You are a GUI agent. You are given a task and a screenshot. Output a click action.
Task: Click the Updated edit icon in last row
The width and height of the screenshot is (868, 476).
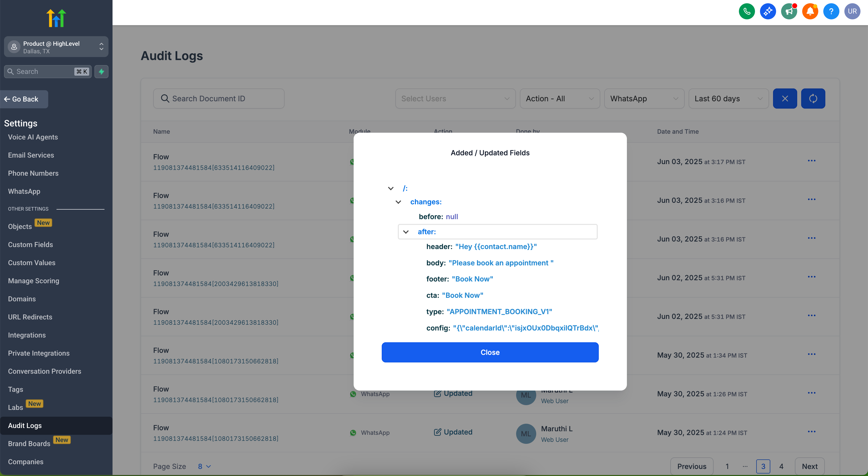click(437, 432)
